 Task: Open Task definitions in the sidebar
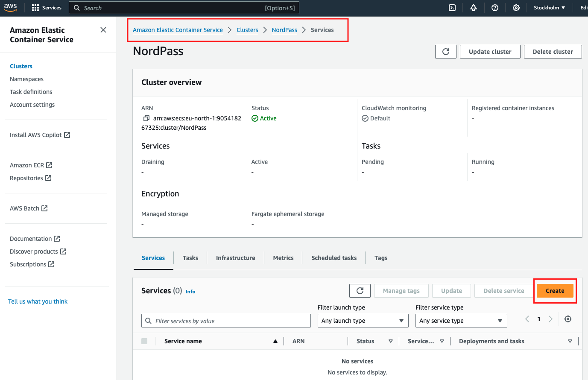(x=31, y=92)
